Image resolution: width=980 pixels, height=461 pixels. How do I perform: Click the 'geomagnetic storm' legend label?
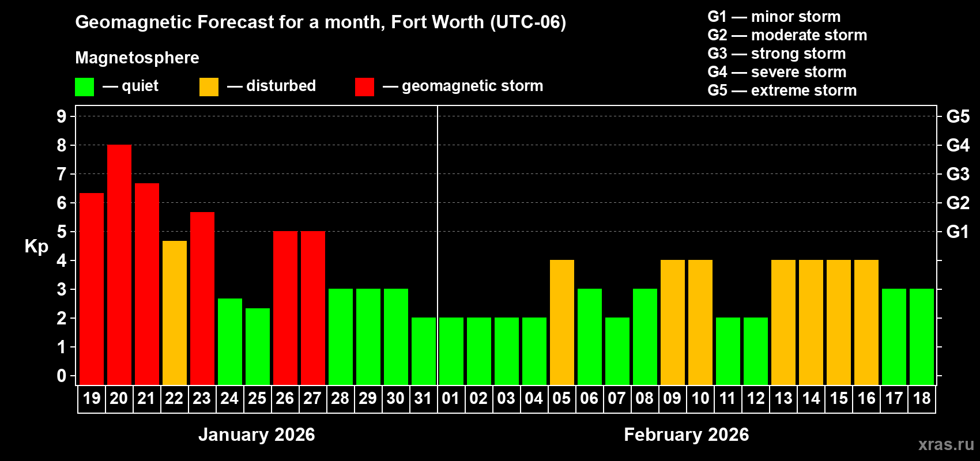473,86
